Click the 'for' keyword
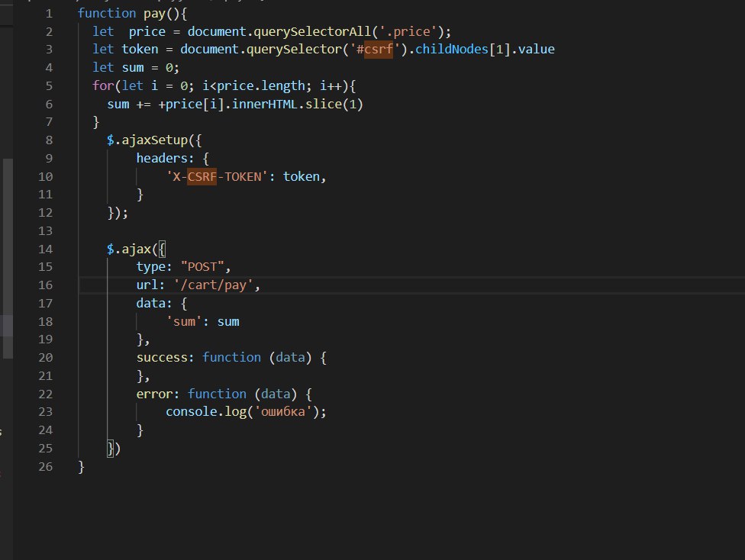745x560 pixels. click(103, 86)
